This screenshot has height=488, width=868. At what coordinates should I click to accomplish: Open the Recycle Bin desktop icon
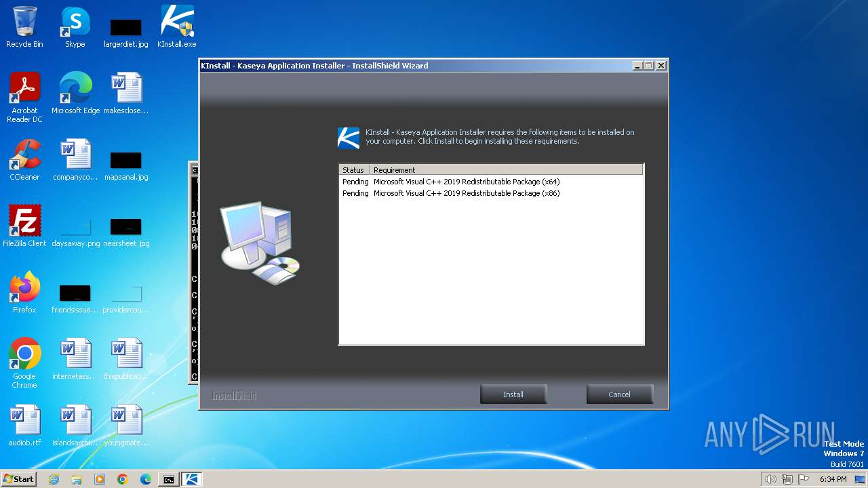(24, 28)
